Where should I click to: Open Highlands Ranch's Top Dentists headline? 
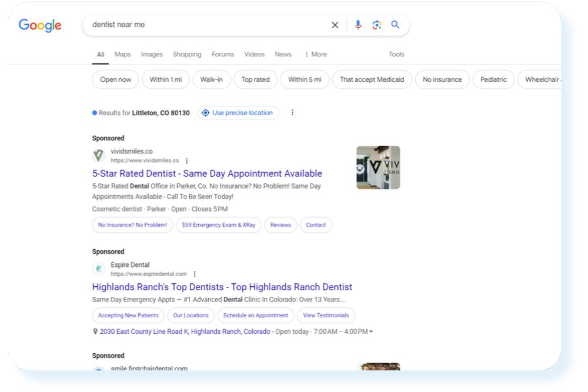(x=222, y=287)
